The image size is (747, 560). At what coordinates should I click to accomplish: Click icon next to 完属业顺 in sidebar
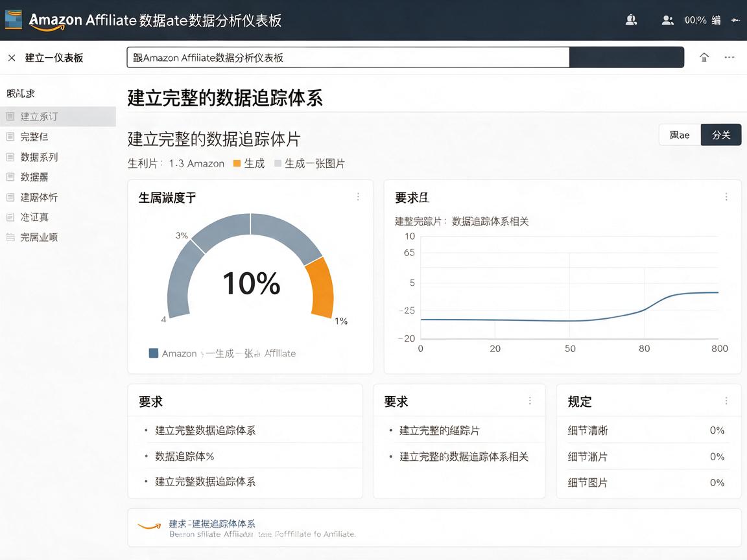(10, 237)
